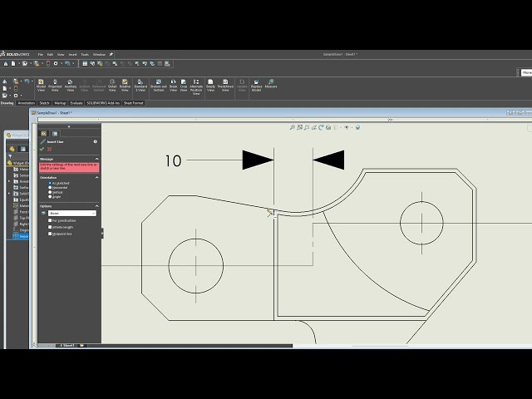532x399 pixels.
Task: Click the Projected View tool
Action: click(55, 85)
